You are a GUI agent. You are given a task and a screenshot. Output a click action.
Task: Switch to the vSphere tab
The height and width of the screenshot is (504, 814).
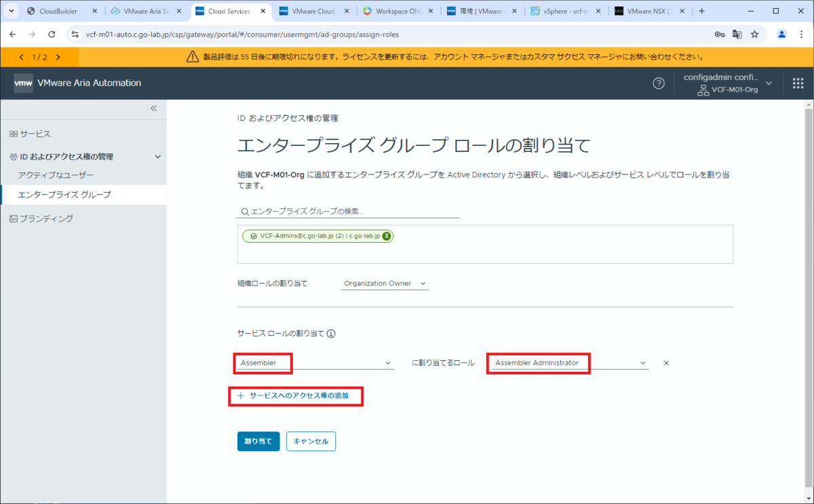pos(566,12)
